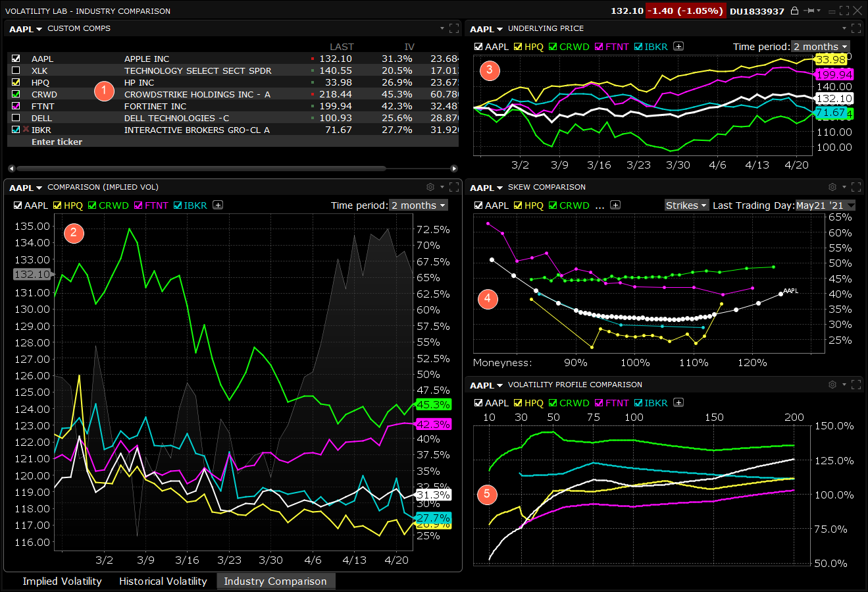Maximize the Comparison (Implied Vol) panel

click(x=453, y=187)
